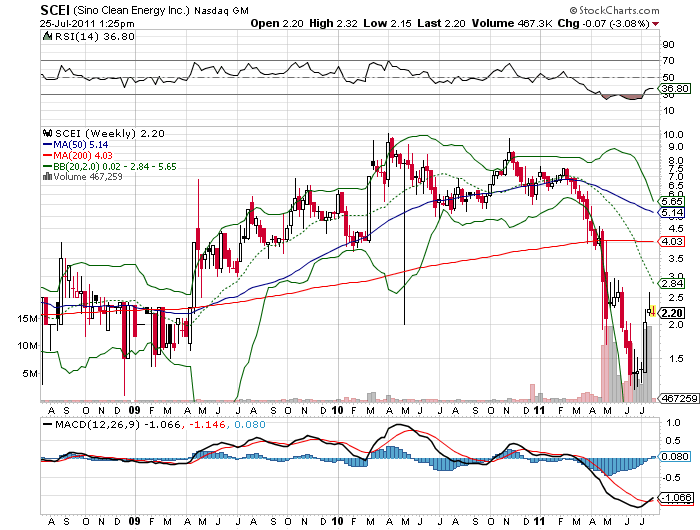
Task: Click the yellow-highlighted latest weekly candle
Action: tap(653, 311)
